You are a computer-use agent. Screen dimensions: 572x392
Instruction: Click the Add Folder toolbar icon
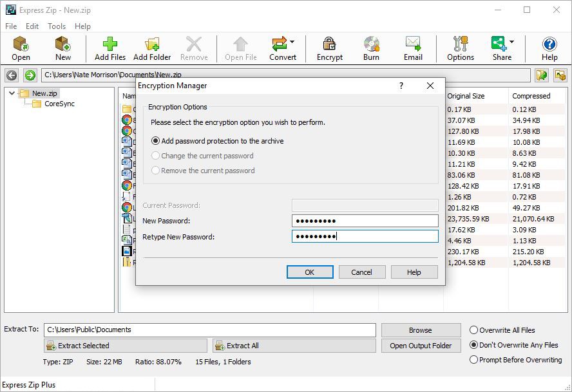pyautogui.click(x=152, y=44)
